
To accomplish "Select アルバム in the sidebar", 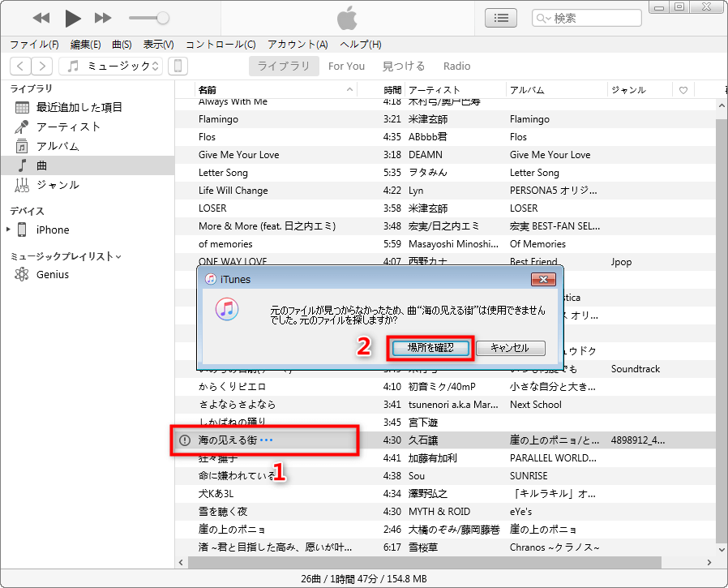I will tap(88, 146).
